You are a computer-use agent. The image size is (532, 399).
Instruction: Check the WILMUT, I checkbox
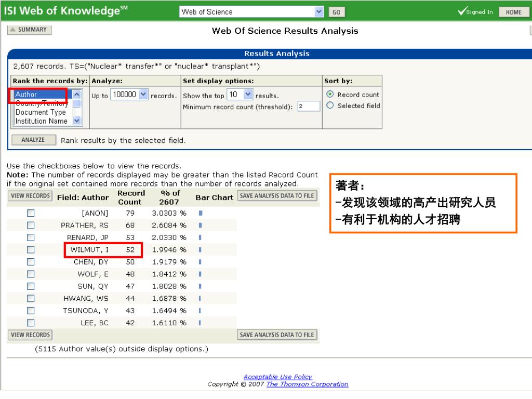click(x=31, y=250)
